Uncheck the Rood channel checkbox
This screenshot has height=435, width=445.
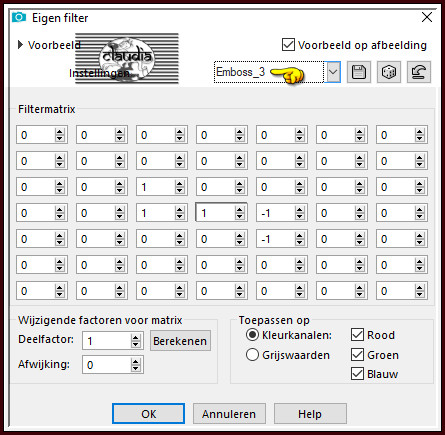[357, 335]
